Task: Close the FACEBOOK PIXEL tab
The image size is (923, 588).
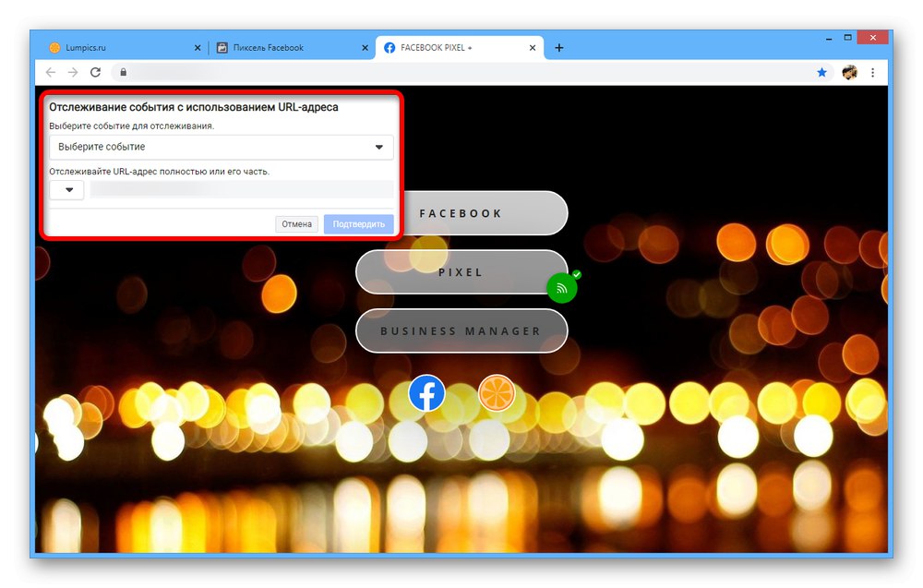Action: (533, 48)
